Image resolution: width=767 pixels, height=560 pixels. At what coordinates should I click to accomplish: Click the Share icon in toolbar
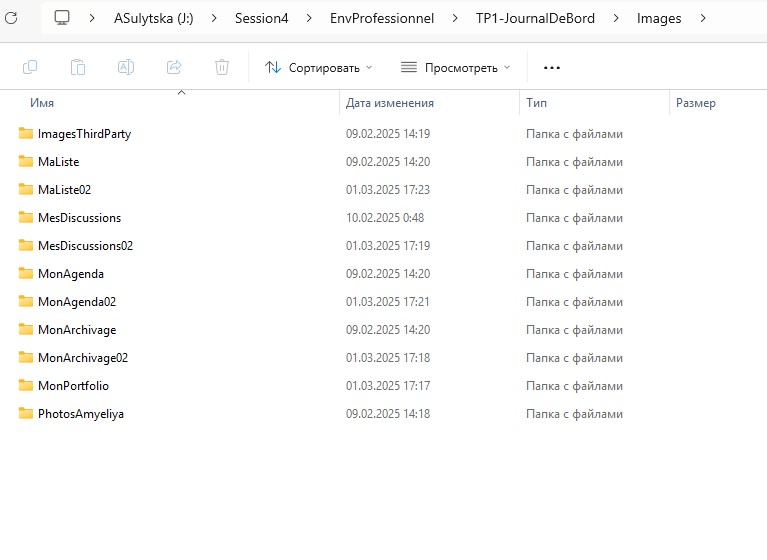pos(174,67)
